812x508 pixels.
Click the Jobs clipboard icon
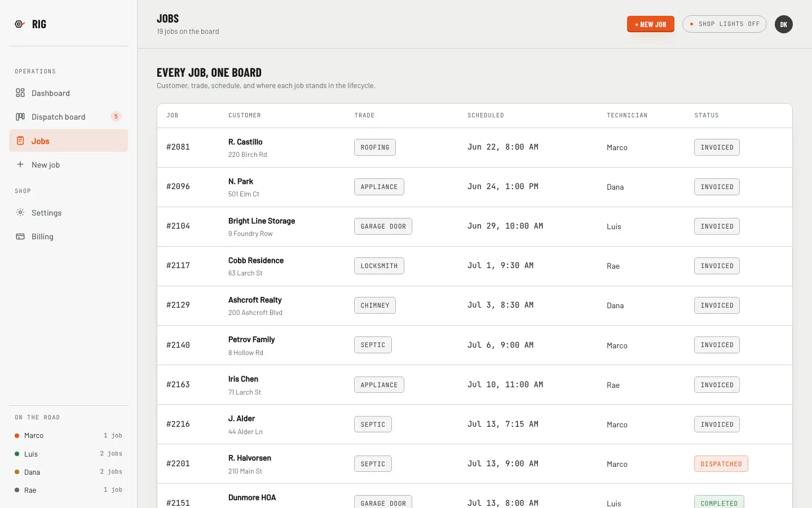point(20,141)
